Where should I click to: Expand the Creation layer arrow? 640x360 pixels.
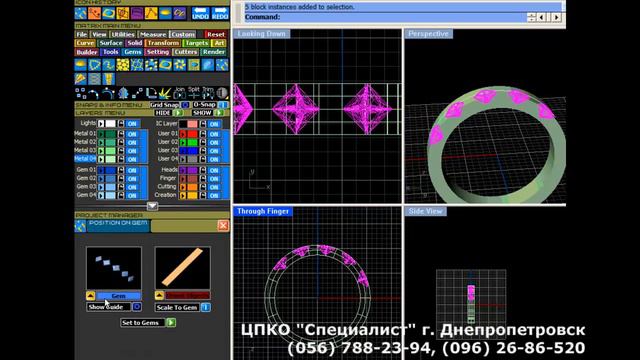pos(183,196)
